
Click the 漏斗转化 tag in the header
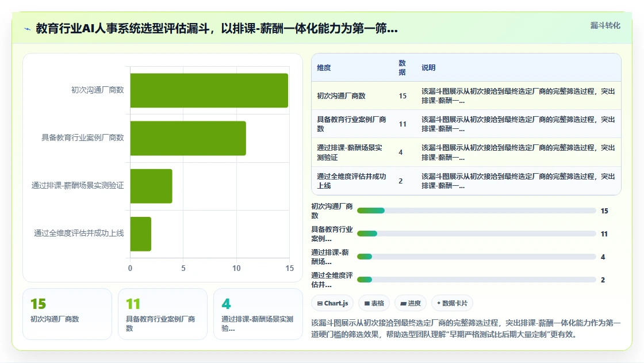pos(605,25)
